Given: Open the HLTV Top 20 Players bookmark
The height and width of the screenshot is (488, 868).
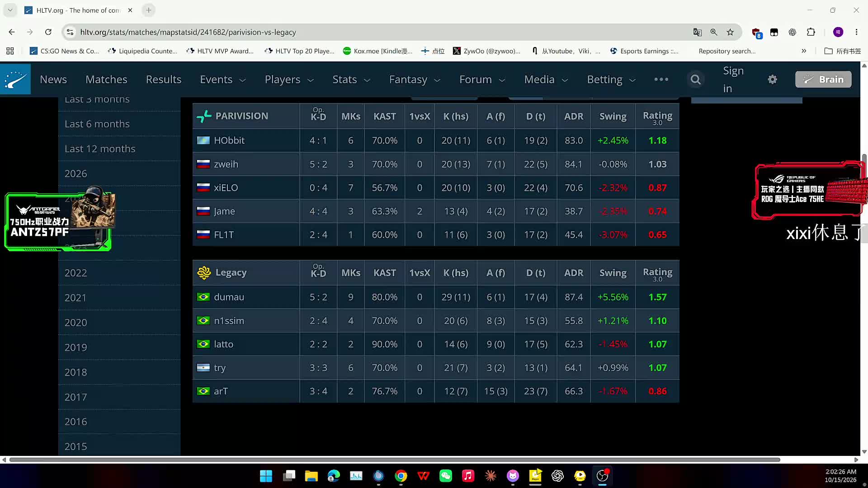Looking at the screenshot, I should point(299,51).
